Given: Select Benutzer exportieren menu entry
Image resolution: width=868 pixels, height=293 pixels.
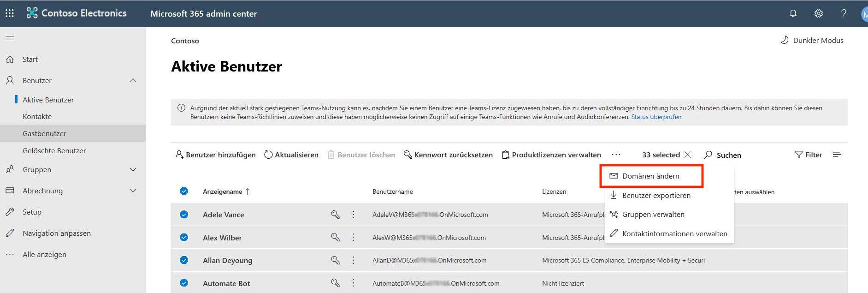Looking at the screenshot, I should click(656, 195).
